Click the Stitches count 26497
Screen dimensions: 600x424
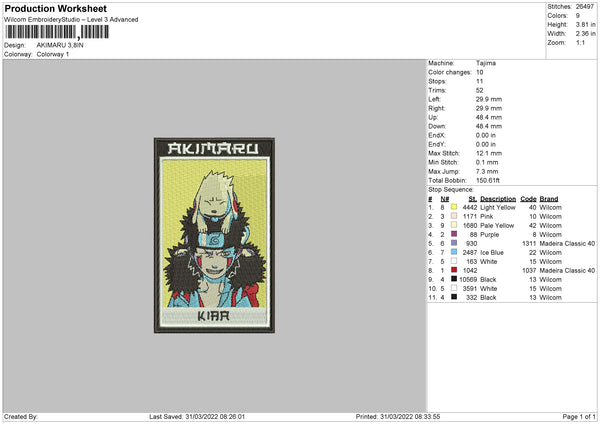pos(585,7)
